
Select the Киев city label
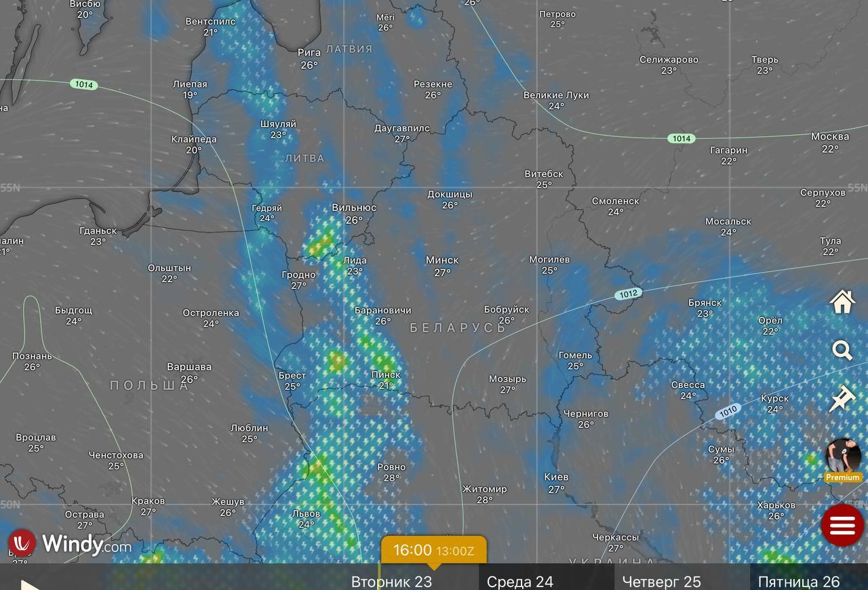[556, 477]
